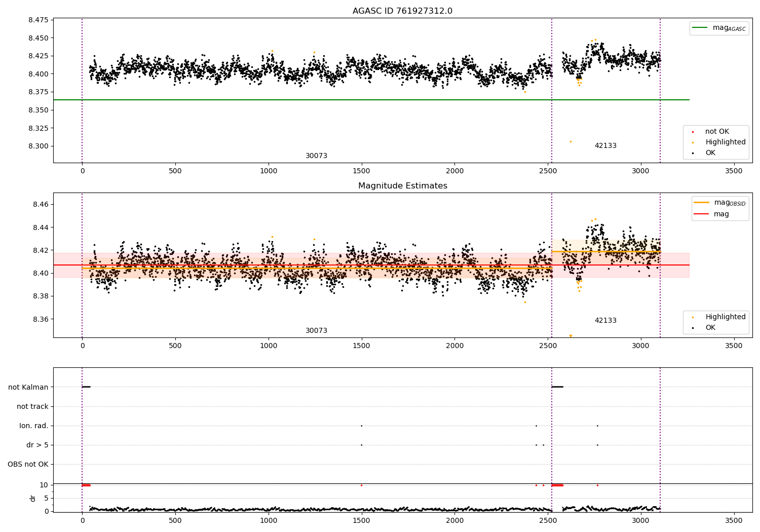
Task: Click the 'dr > 5' row label
Action: pyautogui.click(x=37, y=445)
